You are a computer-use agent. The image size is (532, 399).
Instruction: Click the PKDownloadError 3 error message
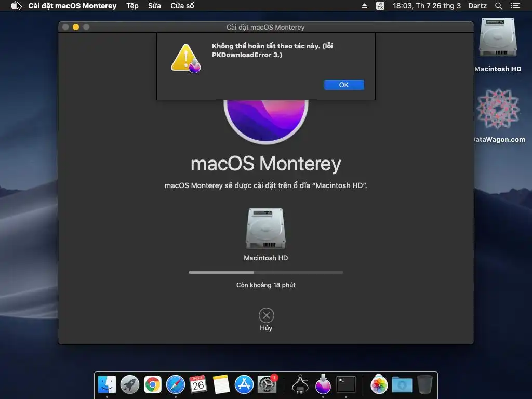272,50
